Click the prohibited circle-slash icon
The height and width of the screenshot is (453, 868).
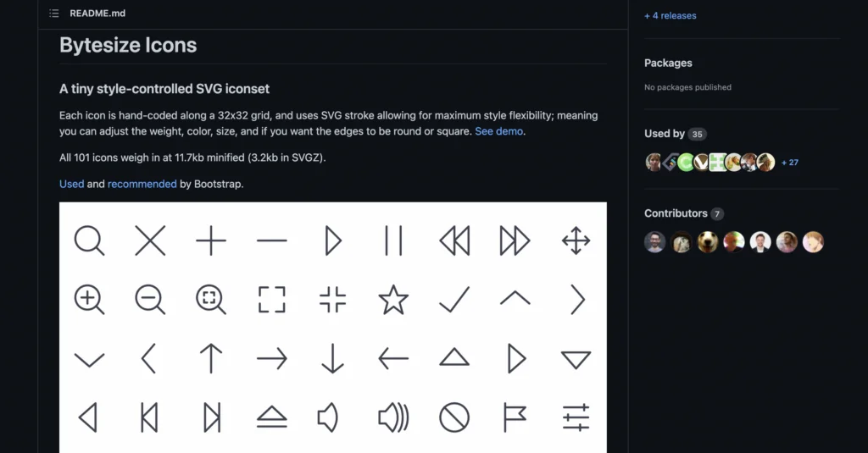(x=454, y=417)
